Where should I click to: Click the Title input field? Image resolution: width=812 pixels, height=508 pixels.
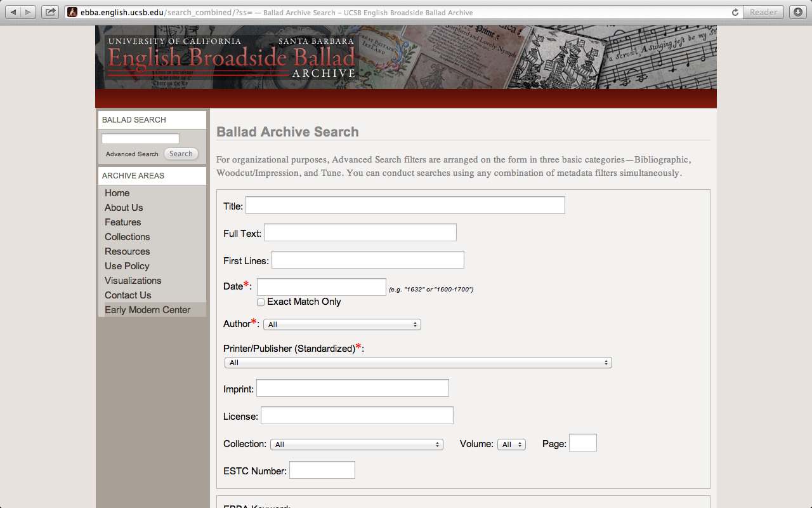click(x=405, y=205)
